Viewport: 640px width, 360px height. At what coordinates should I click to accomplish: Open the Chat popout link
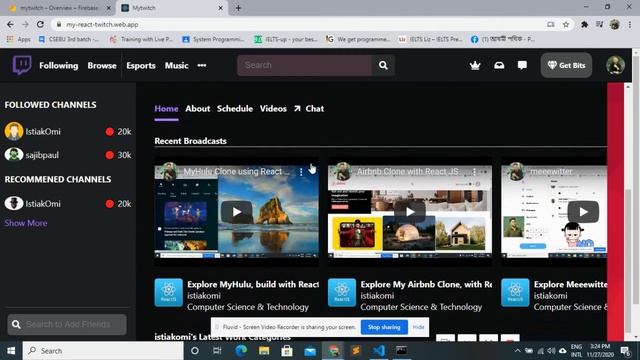coord(309,109)
